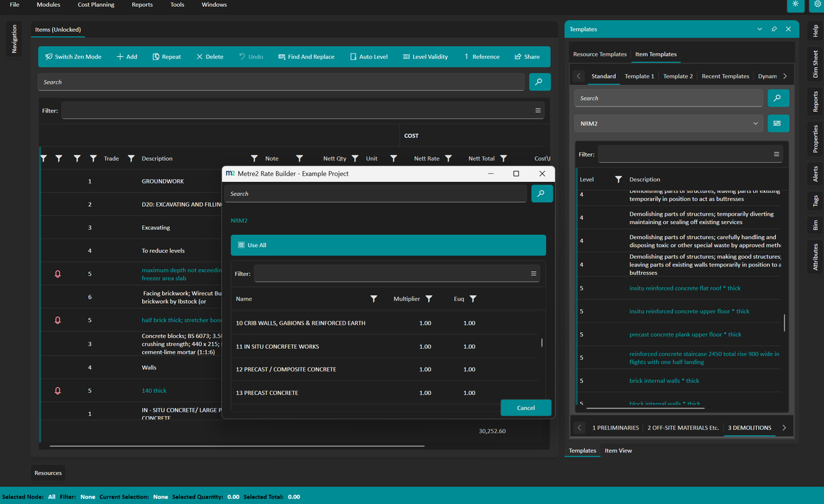
Task: Click the alert bell on 'maximum depth not exceeding' row
Action: 58,274
